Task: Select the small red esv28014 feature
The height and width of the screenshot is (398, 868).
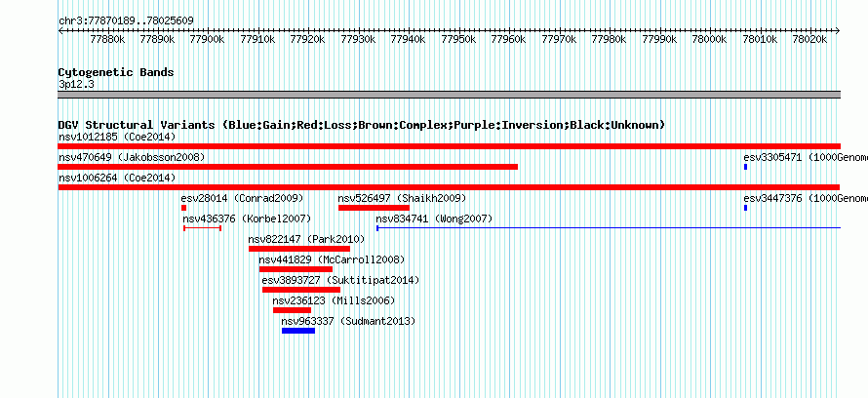Action: pyautogui.click(x=183, y=208)
